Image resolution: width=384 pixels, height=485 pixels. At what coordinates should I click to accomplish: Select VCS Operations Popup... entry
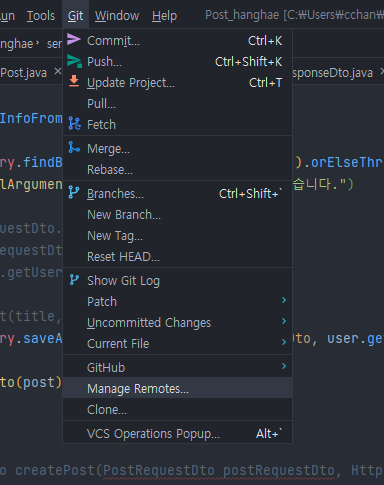click(x=178, y=433)
